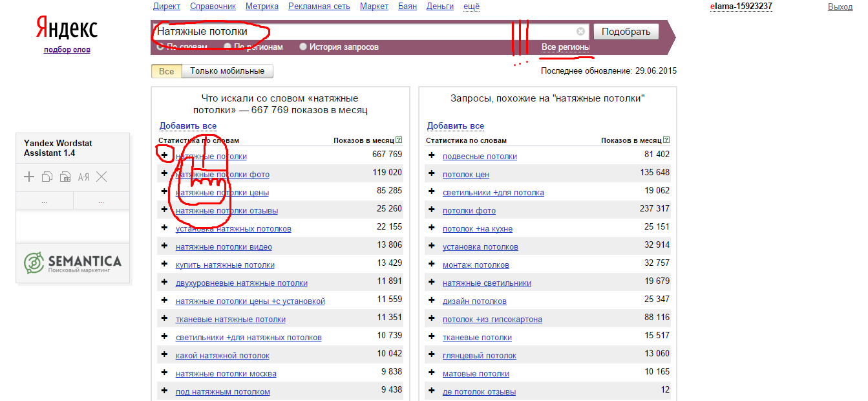This screenshot has height=401, width=868.
Task: Add 'натяжные потолки отзывы' with plus icon
Action: (164, 210)
